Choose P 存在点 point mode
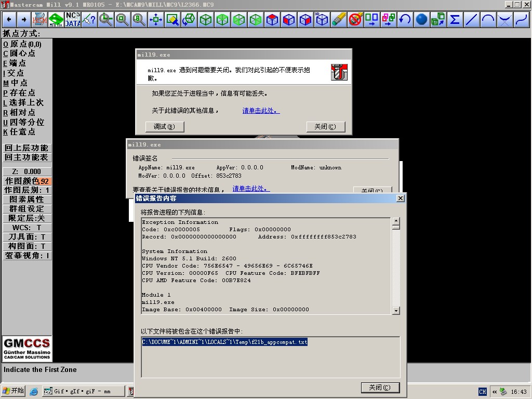Image resolution: width=532 pixels, height=399 pixels. click(20, 93)
